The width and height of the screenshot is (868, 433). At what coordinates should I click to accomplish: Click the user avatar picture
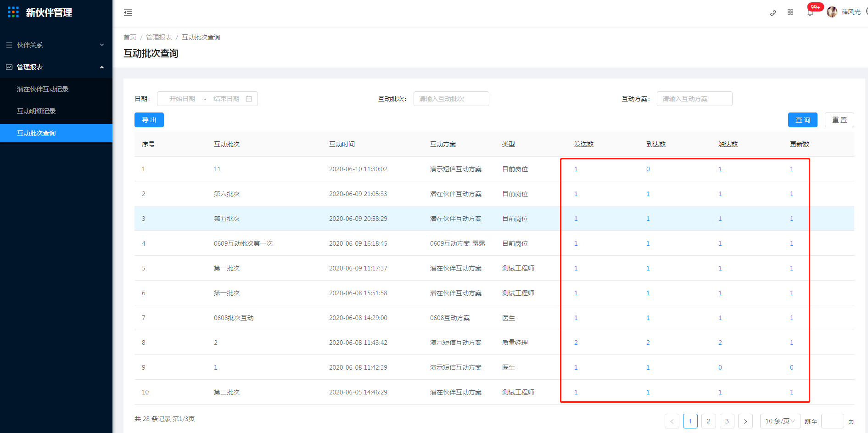point(832,12)
